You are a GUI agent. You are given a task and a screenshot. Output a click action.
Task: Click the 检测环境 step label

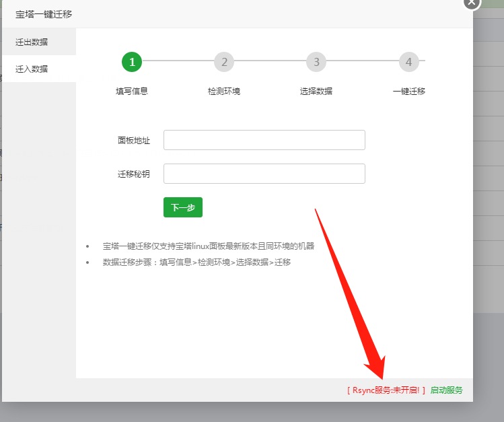224,92
